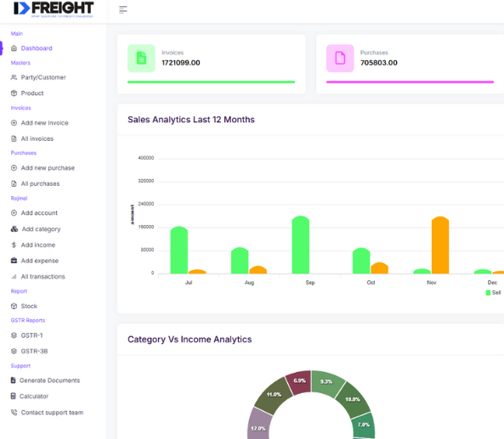Click the 6.9% donut segment

click(299, 381)
